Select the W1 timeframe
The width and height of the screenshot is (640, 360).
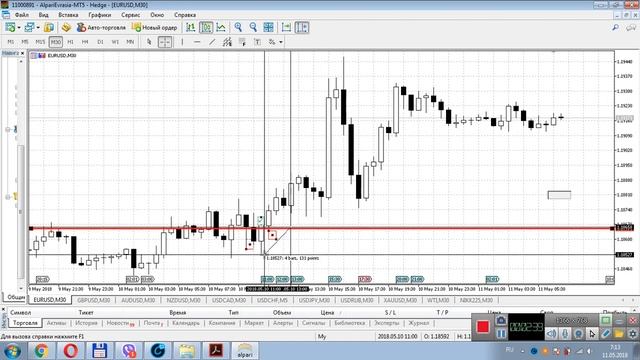(x=115, y=42)
